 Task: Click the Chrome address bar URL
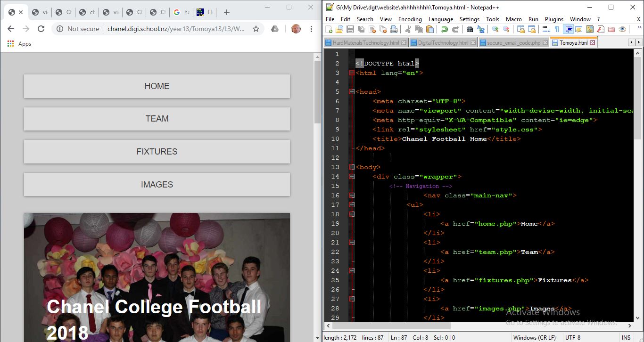click(176, 29)
